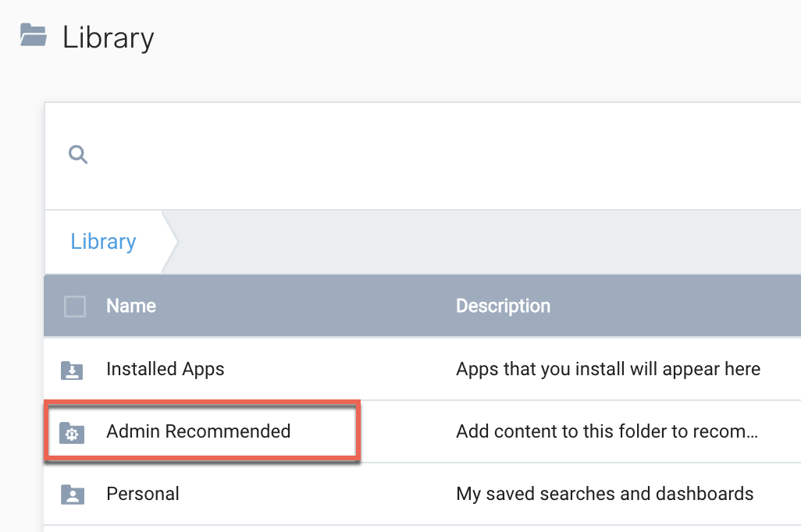This screenshot has height=532, width=801.
Task: Click the Library page title text
Action: [109, 37]
